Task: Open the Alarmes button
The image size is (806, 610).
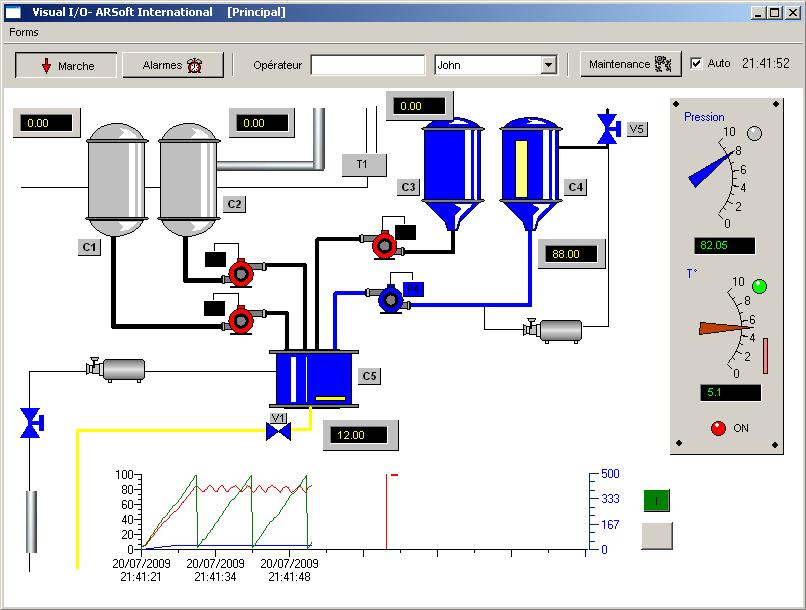Action: [173, 65]
